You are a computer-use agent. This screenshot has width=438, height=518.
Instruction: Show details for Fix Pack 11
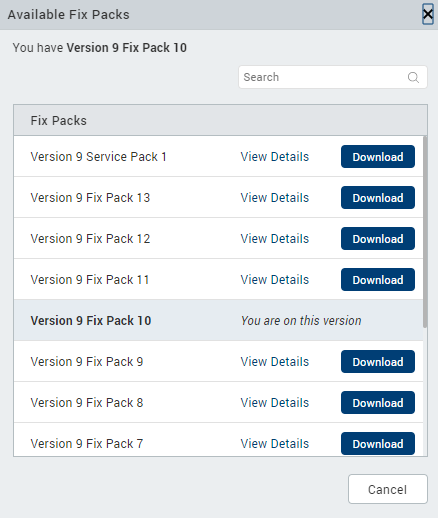(x=275, y=280)
